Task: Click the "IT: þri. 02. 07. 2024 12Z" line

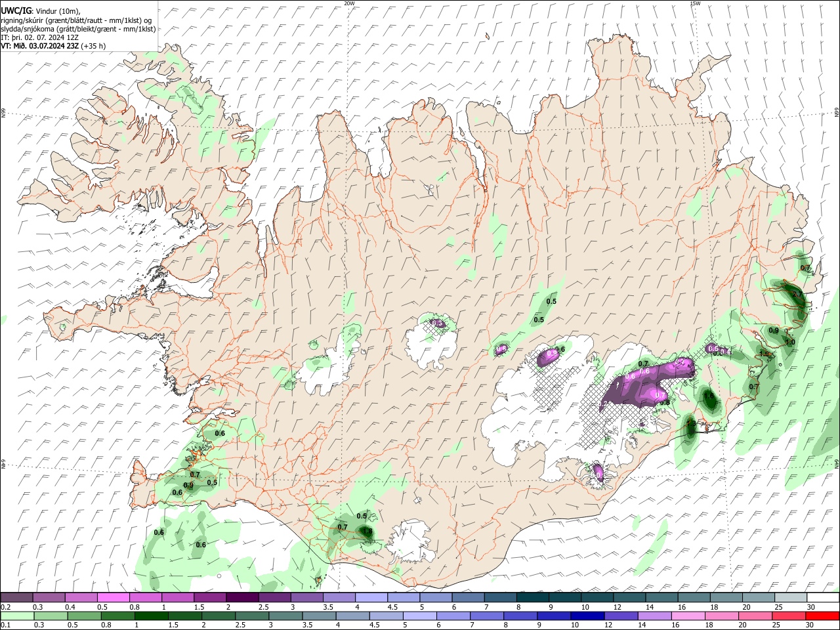Action: tap(39, 37)
